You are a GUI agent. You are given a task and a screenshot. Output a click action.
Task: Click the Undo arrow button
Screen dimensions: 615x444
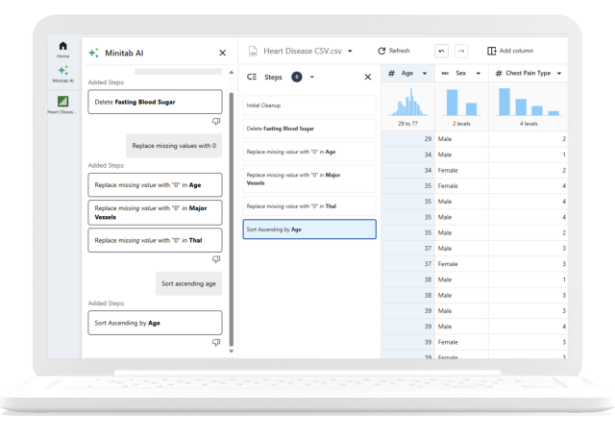tap(441, 51)
